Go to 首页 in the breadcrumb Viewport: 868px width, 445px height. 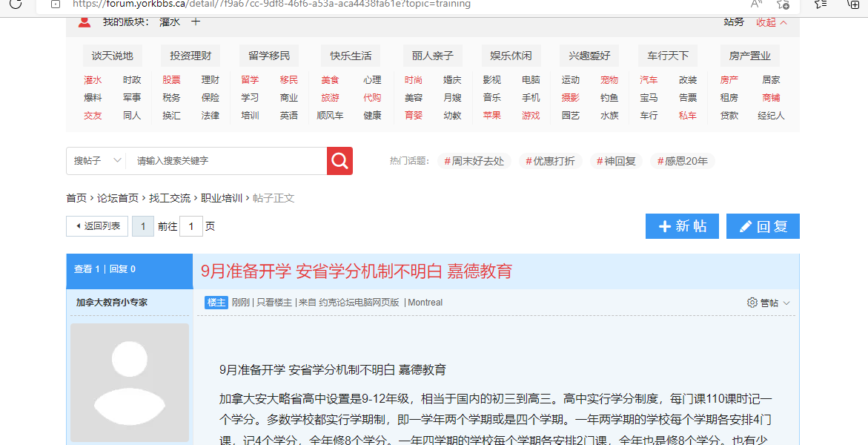[x=76, y=198]
